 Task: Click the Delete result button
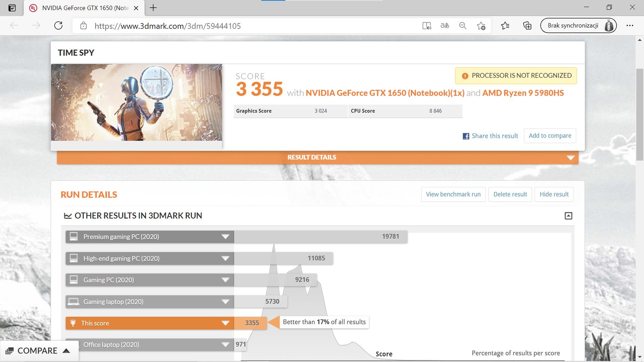point(510,194)
